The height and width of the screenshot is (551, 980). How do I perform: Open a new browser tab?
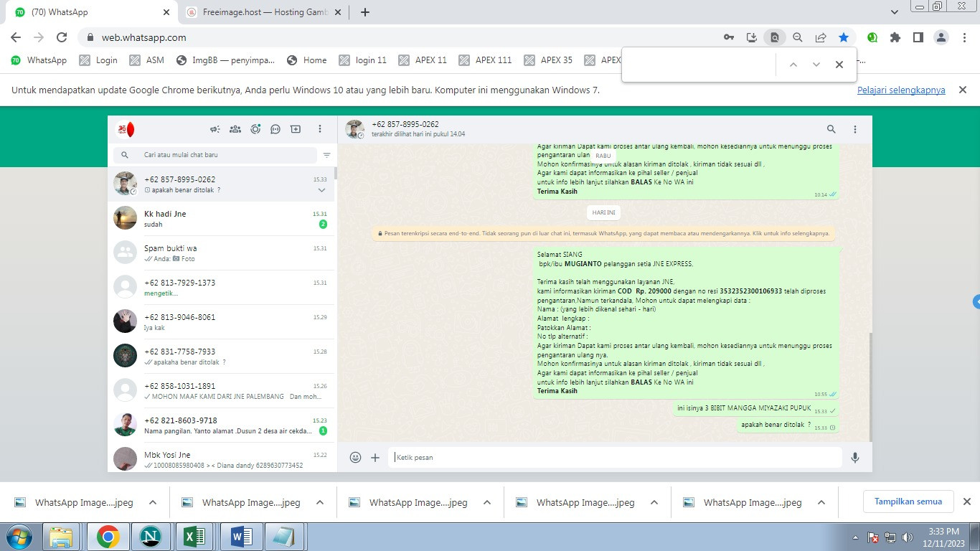[364, 12]
